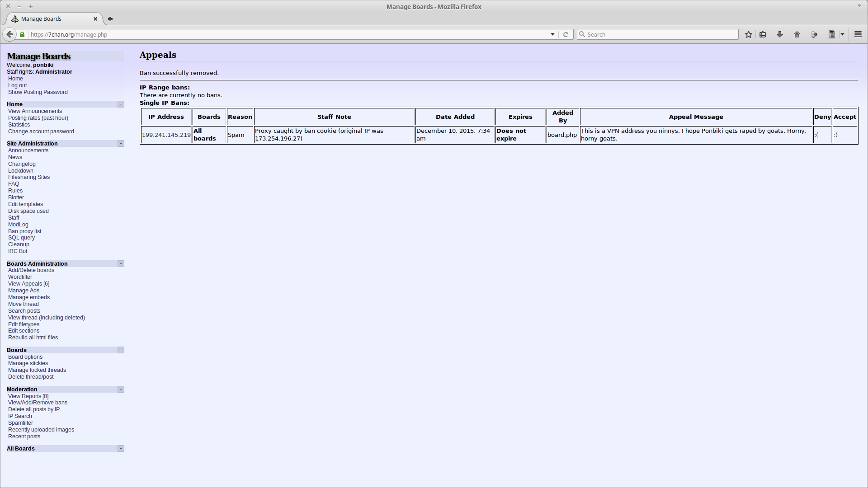Viewport: 868px width, 488px height.
Task: Open a new tab with the plus icon
Action: tap(110, 19)
